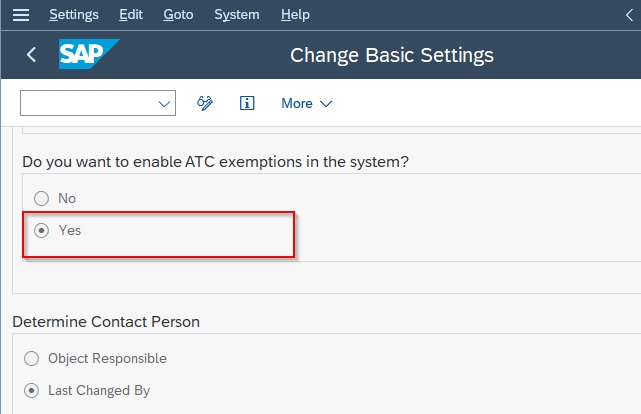This screenshot has height=414, width=641.
Task: Collapse the menu bar with the chevron
Action: click(630, 15)
